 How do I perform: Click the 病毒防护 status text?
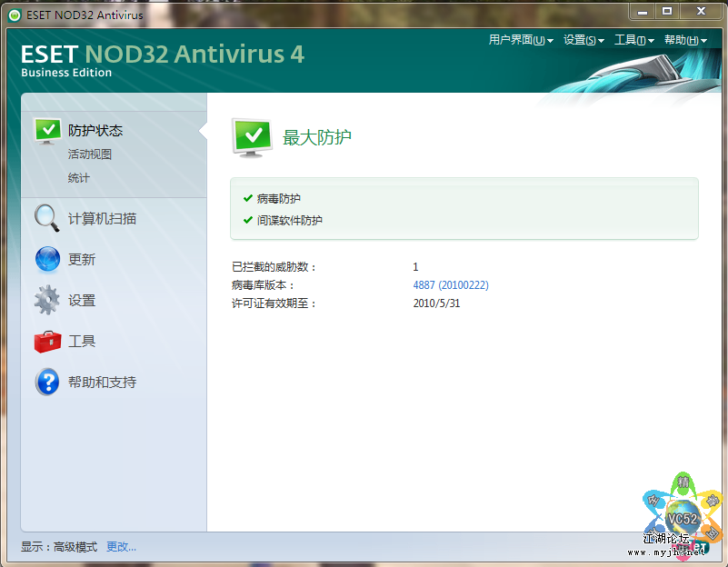tap(279, 199)
